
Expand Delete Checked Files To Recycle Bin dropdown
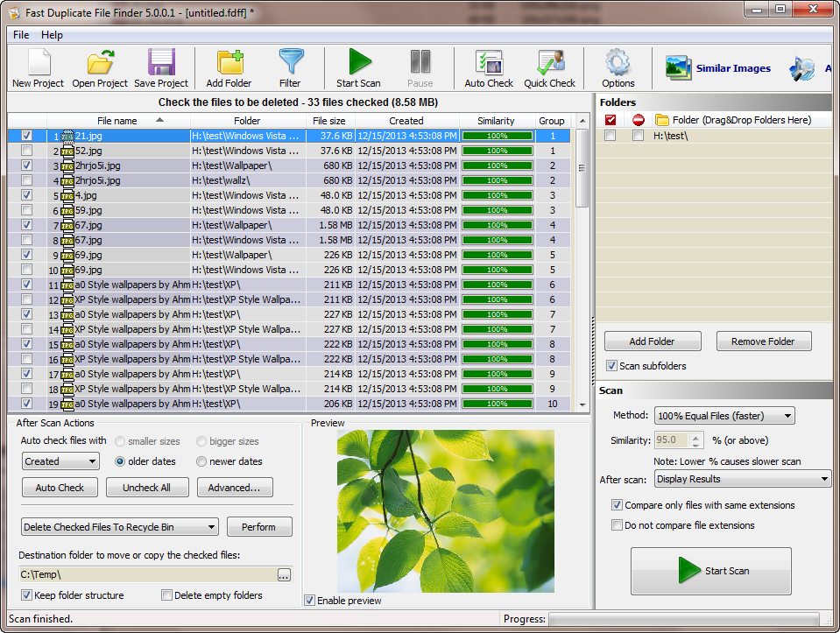[120, 527]
